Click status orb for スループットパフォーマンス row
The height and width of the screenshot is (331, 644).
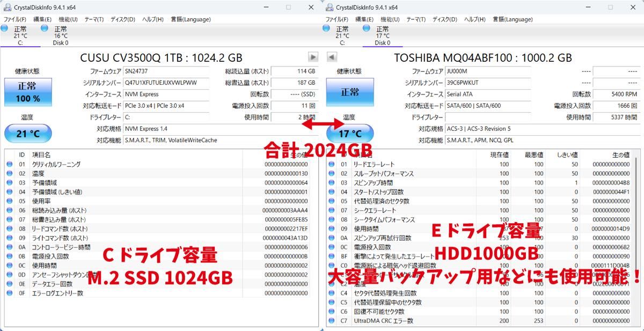point(331,173)
